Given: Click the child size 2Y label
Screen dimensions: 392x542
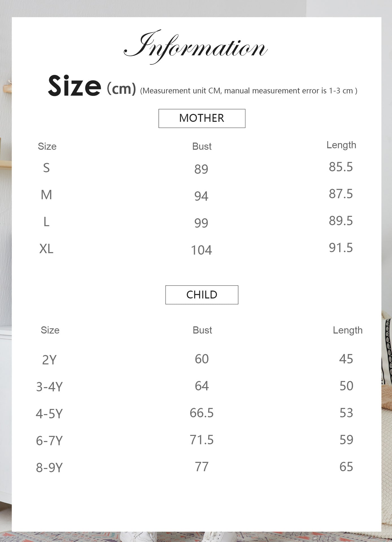Looking at the screenshot, I should click(49, 360).
